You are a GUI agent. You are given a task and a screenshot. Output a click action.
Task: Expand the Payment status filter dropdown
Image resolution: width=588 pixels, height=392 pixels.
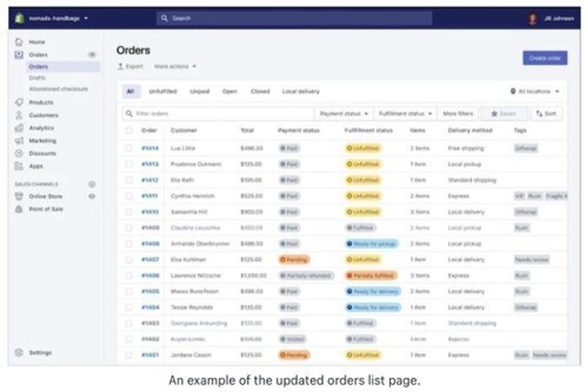343,114
